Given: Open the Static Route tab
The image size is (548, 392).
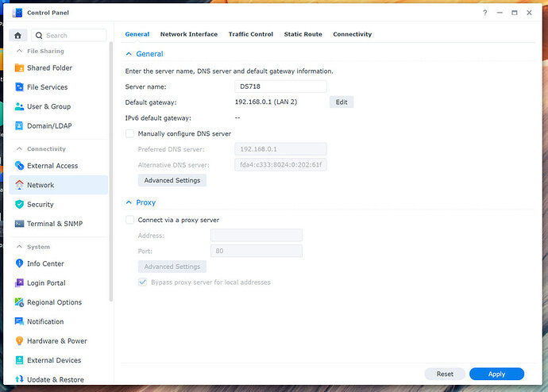Looking at the screenshot, I should click(x=303, y=34).
